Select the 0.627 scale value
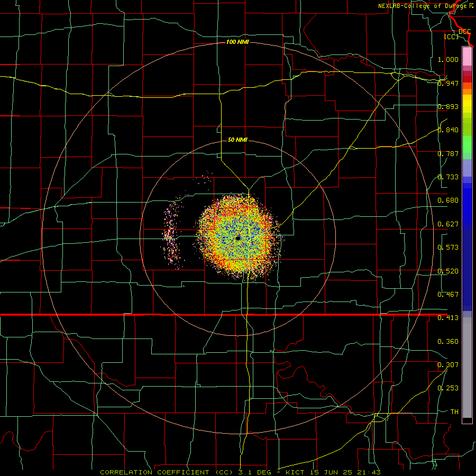This screenshot has width=476, height=476. coord(448,224)
